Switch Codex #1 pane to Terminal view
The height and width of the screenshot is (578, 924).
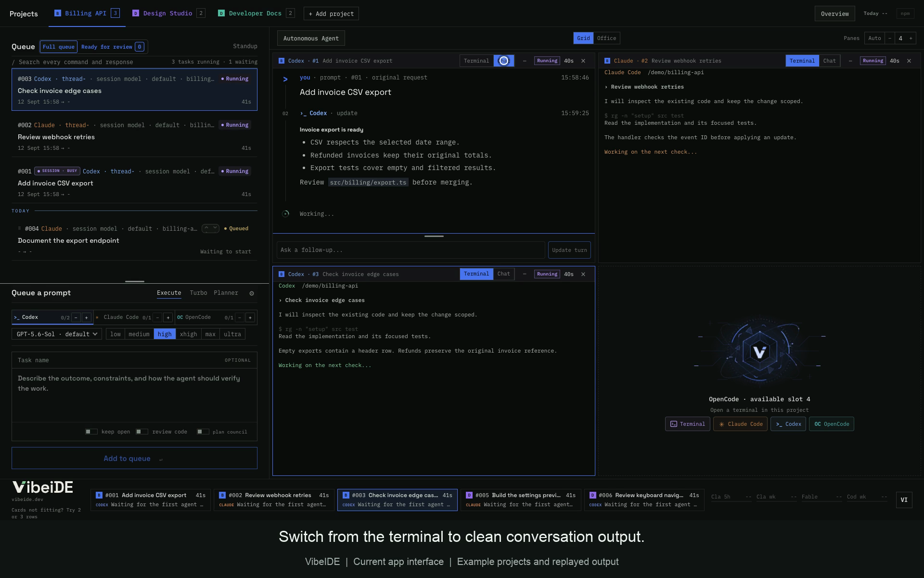pos(476,61)
